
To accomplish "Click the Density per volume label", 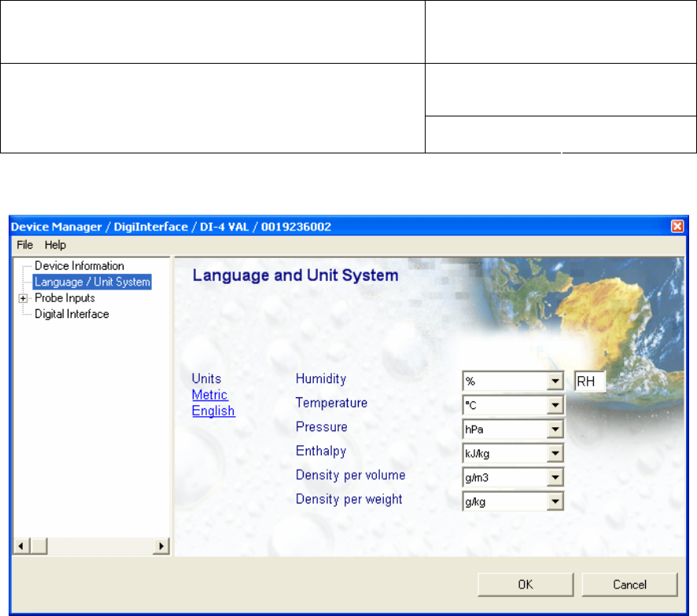I will click(350, 475).
